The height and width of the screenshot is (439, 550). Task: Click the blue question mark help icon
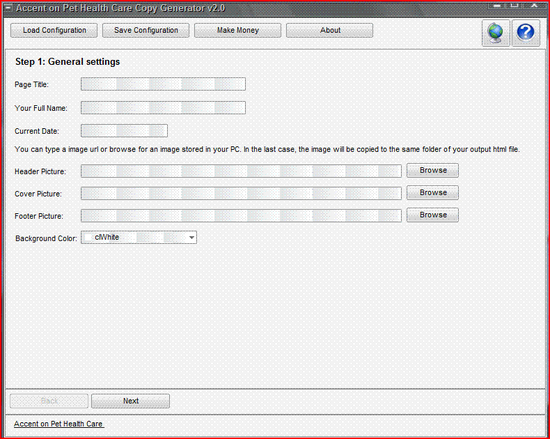525,33
